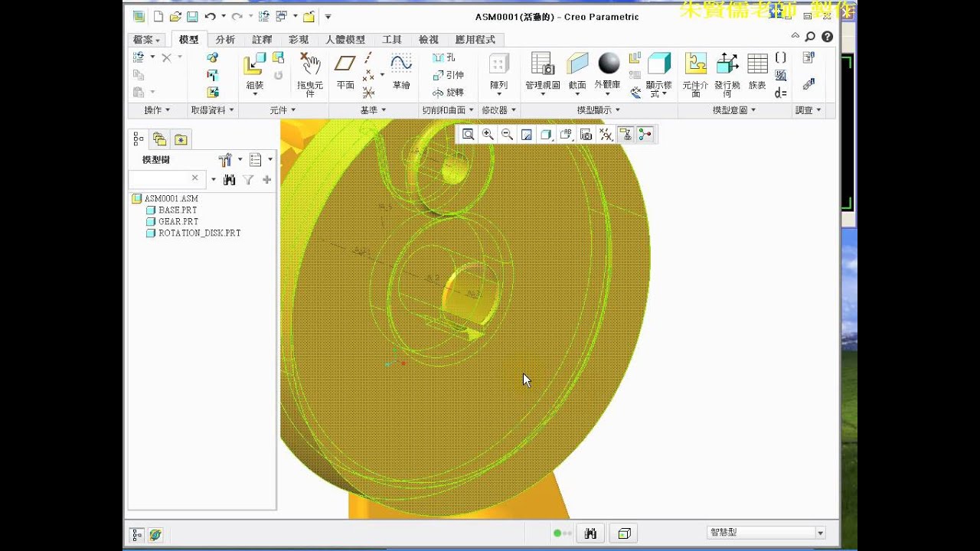Click the Zoom In magnifier in graphics toolbar
The height and width of the screenshot is (551, 980).
488,135
